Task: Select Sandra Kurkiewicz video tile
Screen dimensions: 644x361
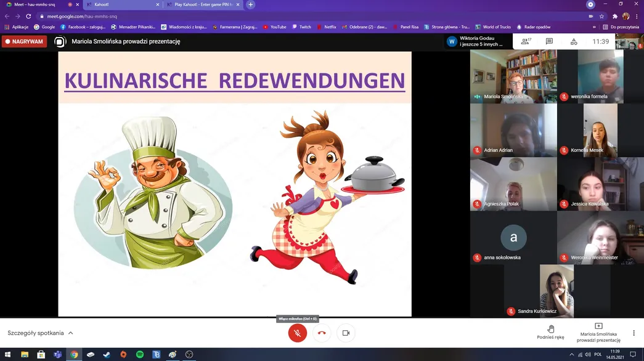Action: tap(556, 291)
